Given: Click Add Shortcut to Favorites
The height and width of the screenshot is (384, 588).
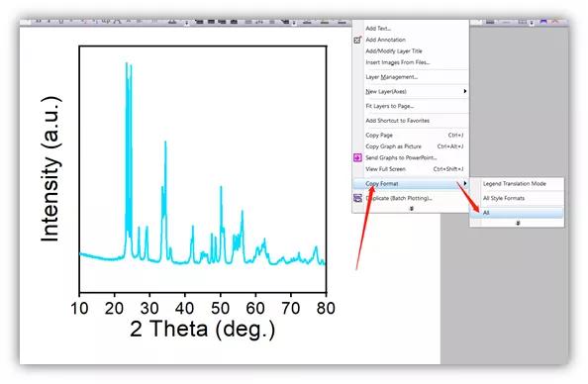Looking at the screenshot, I should click(x=398, y=121).
